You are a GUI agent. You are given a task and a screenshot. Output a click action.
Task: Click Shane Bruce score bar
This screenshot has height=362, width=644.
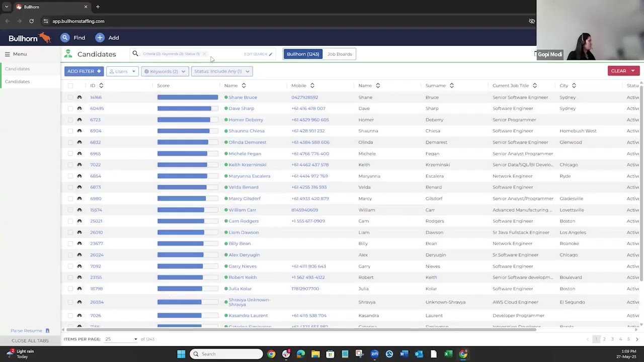(x=188, y=97)
